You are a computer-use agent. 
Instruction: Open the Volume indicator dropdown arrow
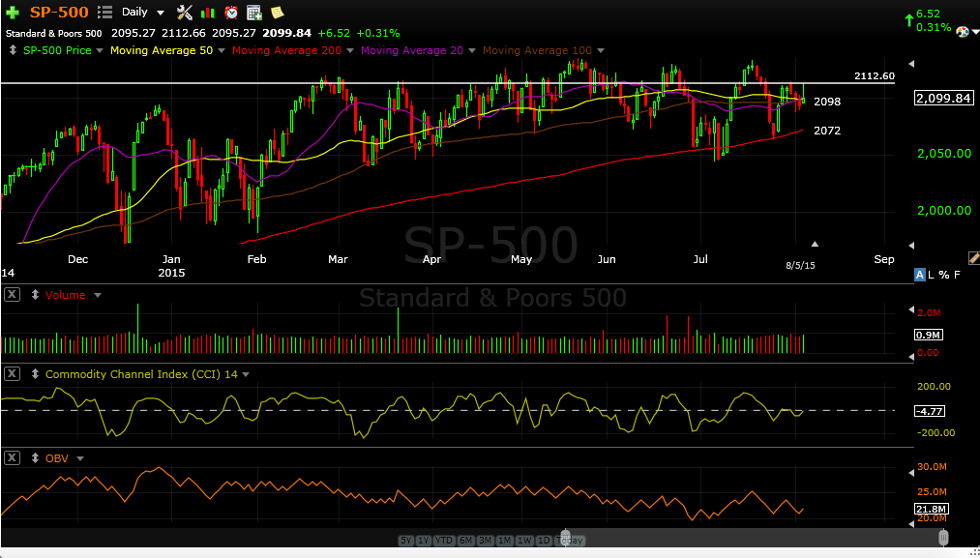tap(98, 295)
